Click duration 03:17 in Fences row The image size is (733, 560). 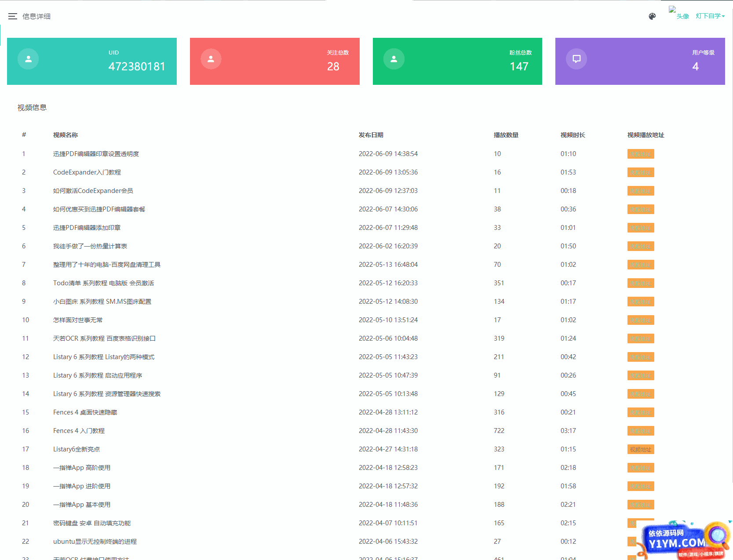(568, 431)
